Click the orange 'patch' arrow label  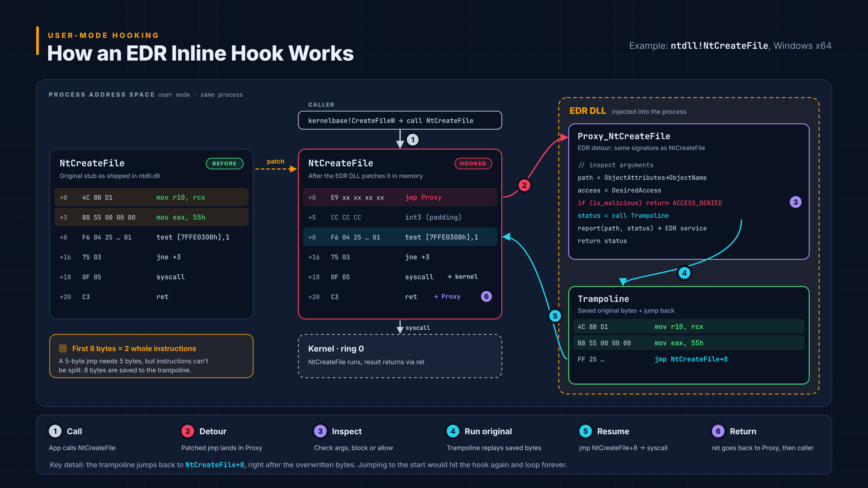tap(276, 161)
